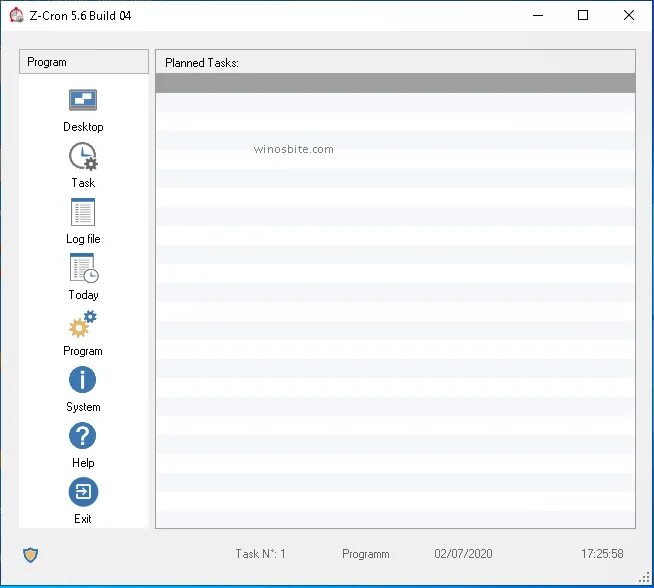The height and width of the screenshot is (588, 654).
Task: Click the Planned Tasks header
Action: pyautogui.click(x=395, y=63)
